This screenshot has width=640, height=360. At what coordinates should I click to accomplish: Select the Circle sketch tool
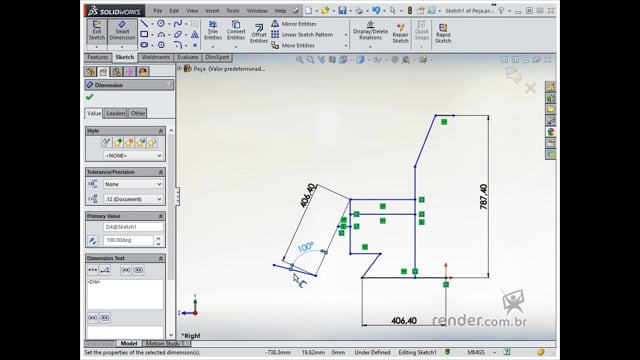[161, 24]
